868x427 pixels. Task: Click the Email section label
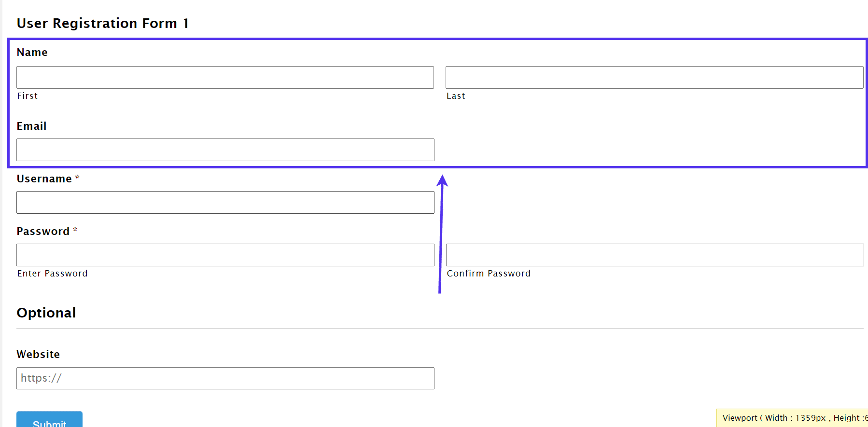coord(31,126)
